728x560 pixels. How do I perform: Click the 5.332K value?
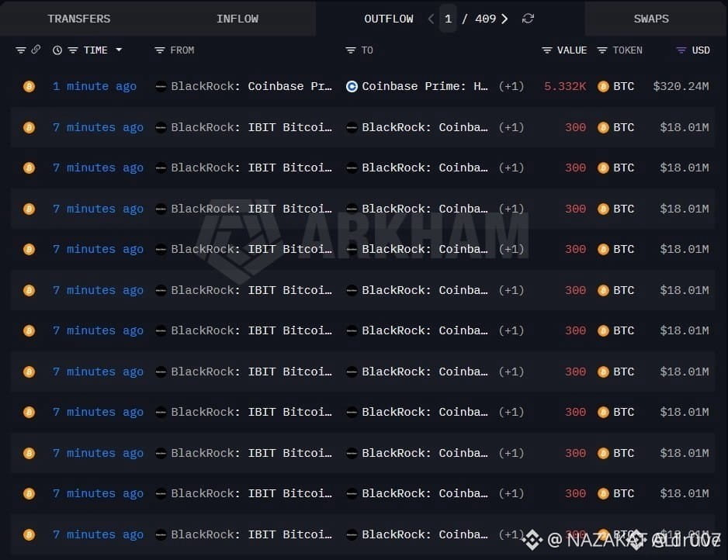tap(565, 86)
